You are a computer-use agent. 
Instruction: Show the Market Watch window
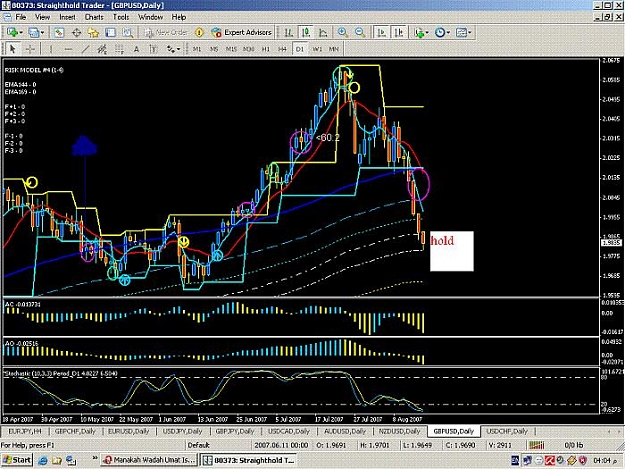(59, 33)
